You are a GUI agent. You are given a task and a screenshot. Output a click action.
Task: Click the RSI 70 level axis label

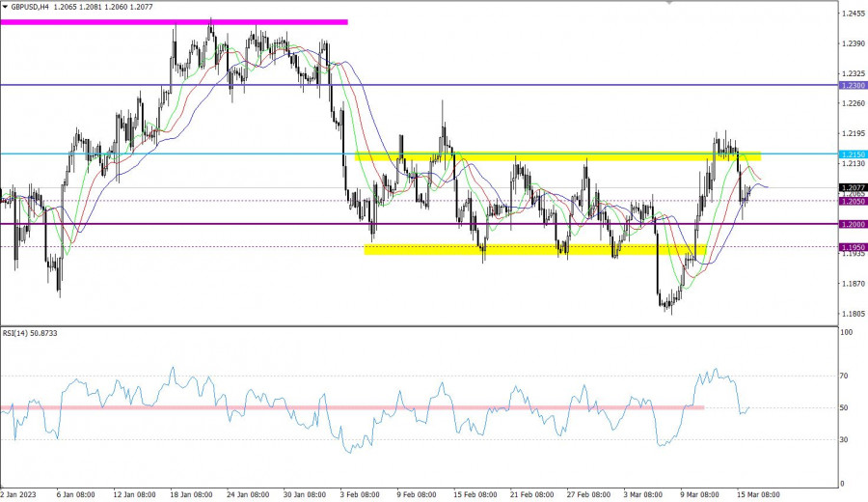click(847, 376)
